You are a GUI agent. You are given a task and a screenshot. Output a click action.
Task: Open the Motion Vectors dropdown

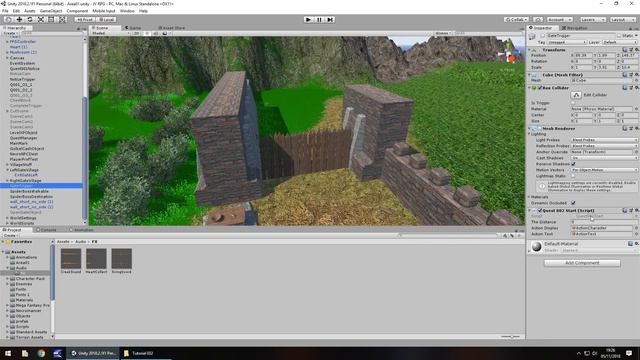click(604, 170)
